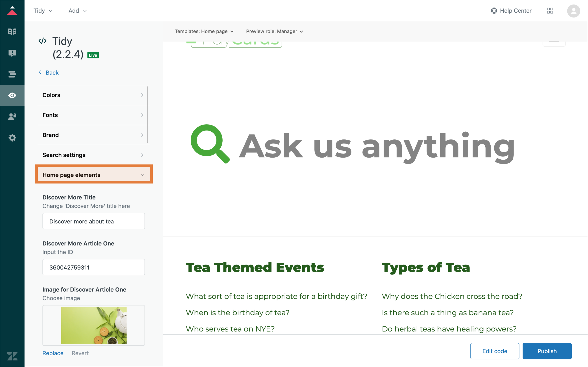The width and height of the screenshot is (588, 367).
Task: Click the products grid icon
Action: (550, 11)
